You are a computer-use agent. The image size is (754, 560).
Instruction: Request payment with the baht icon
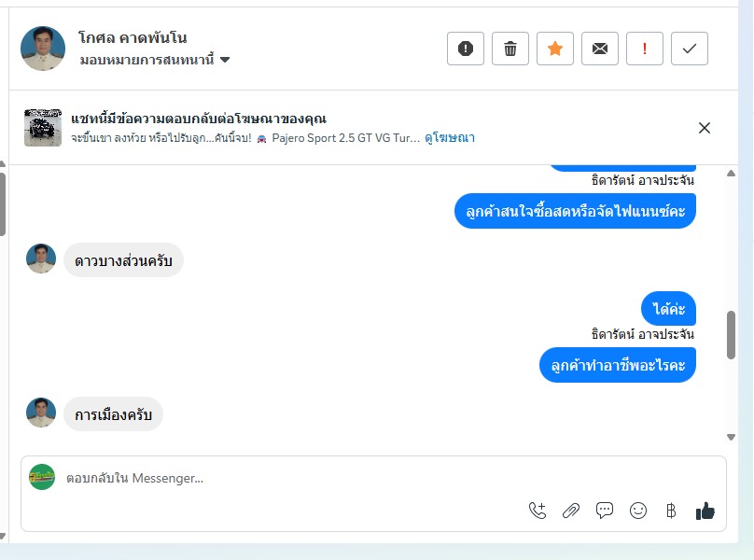tap(671, 511)
